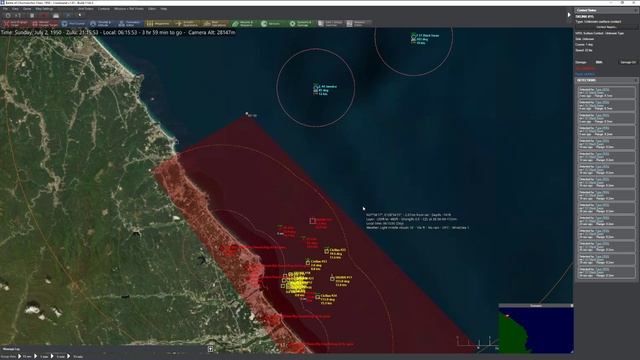Open the Sensors window
This screenshot has width=640, height=360.
(272, 24)
